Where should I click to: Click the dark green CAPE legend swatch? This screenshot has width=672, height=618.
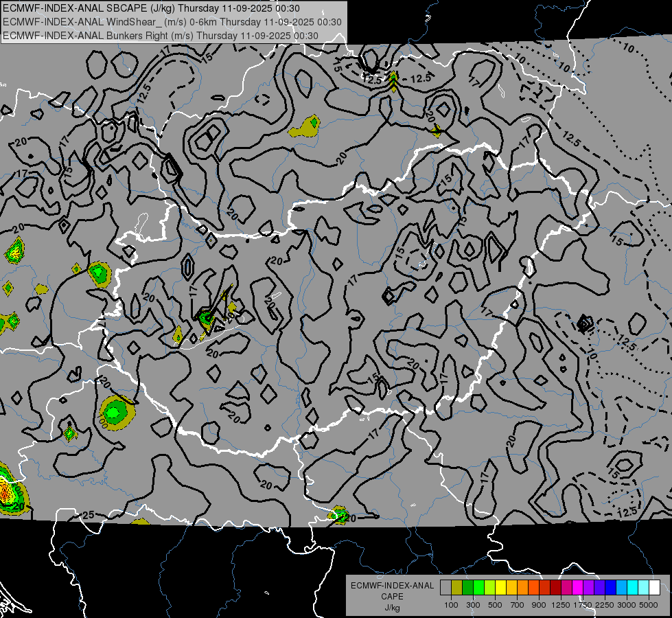coord(468,588)
